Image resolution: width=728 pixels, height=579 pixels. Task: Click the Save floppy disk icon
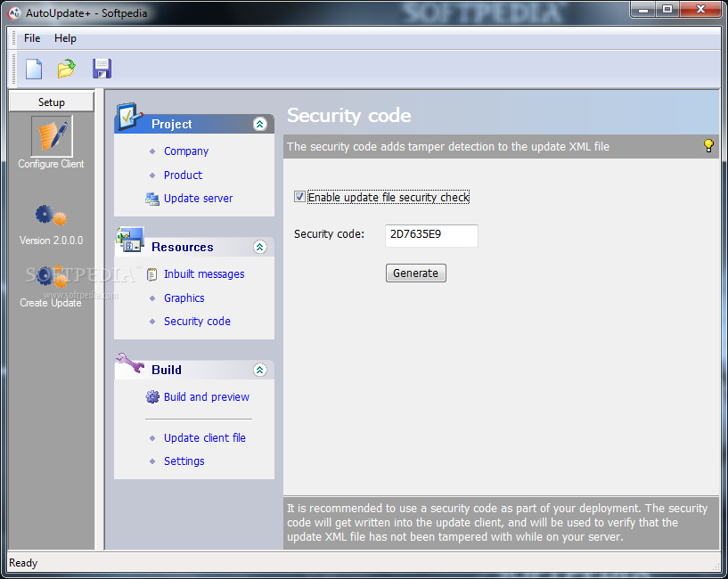[102, 69]
